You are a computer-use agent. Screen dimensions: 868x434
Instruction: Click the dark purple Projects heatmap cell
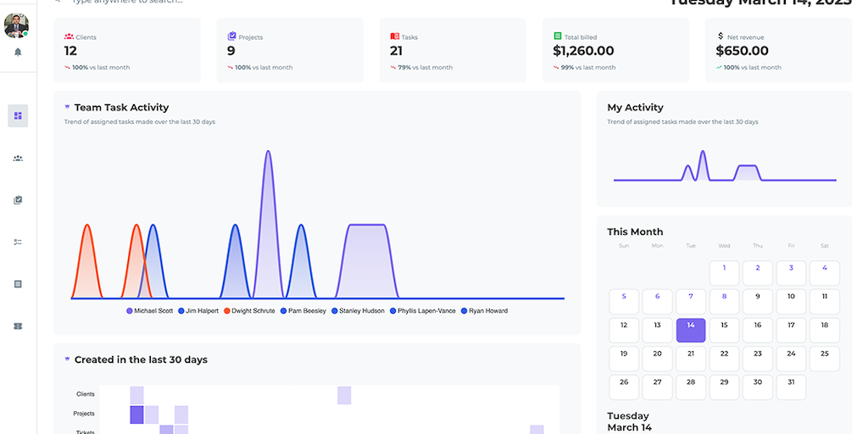(136, 415)
